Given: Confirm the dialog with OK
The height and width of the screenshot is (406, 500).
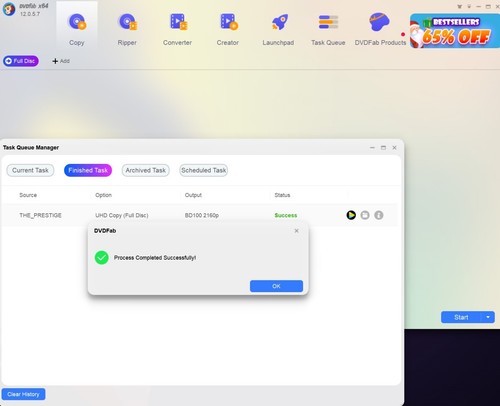Looking at the screenshot, I should coord(276,286).
